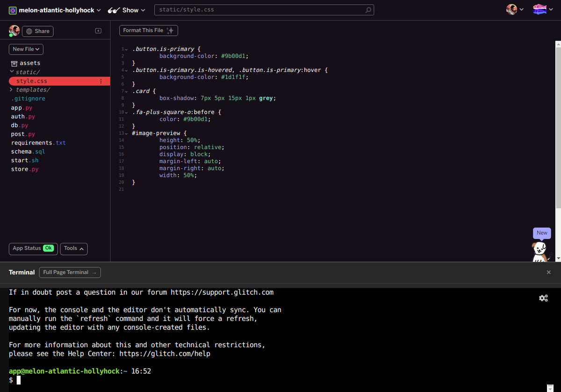Screen dimensions: 561x392
Task: Open terminal settings via the gear icon
Action: 544,298
